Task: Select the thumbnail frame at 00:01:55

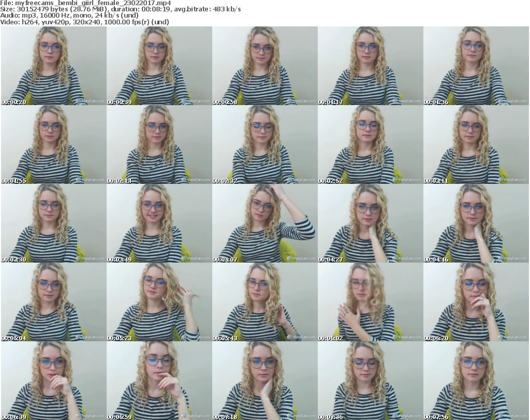Action: [x=53, y=144]
